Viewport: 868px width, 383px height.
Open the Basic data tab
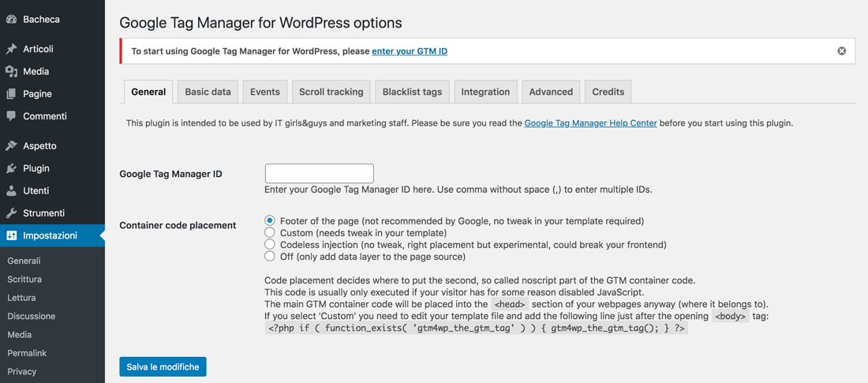pos(208,92)
